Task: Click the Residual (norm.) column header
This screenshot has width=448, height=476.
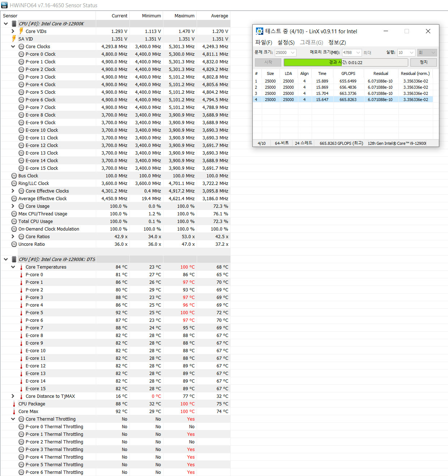Action: pyautogui.click(x=415, y=73)
